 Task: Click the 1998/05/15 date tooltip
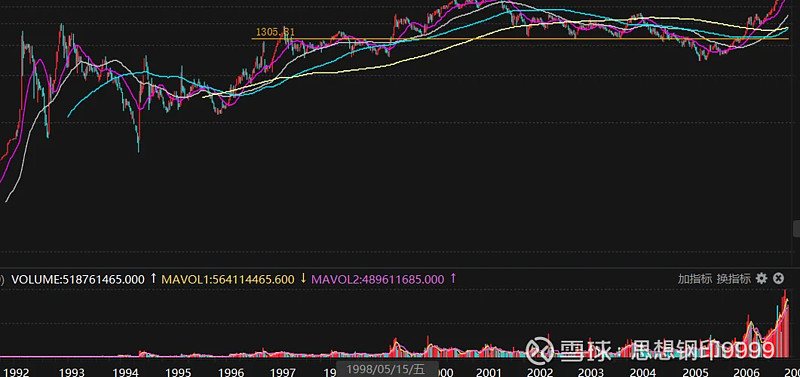click(x=386, y=369)
